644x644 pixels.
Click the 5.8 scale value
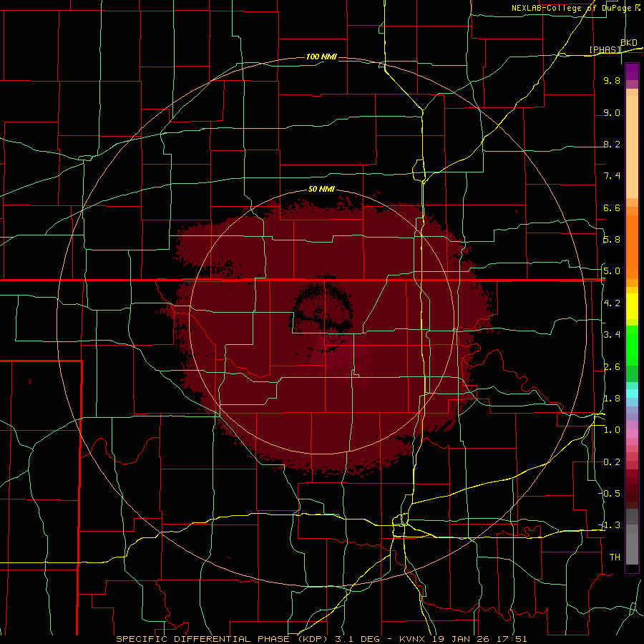612,240
